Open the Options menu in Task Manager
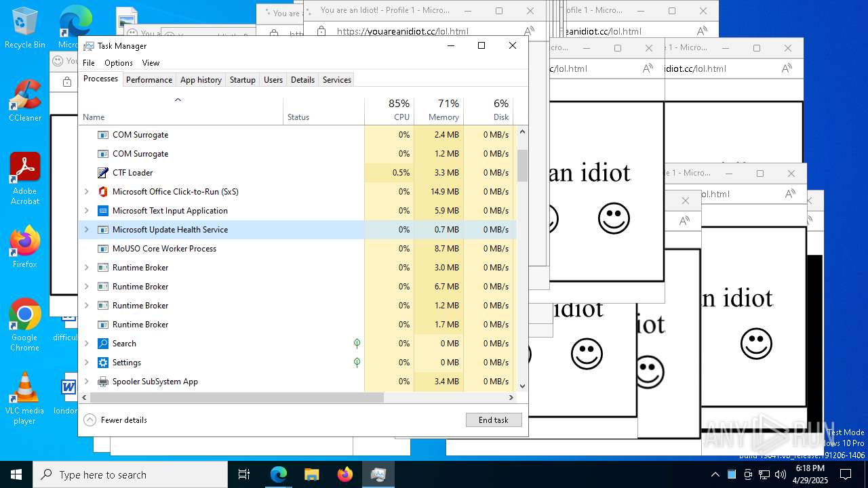The height and width of the screenshot is (488, 868). [119, 63]
